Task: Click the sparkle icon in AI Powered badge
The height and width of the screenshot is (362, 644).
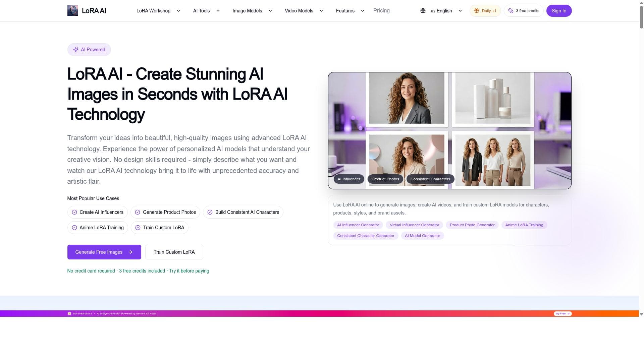Action: (x=76, y=50)
